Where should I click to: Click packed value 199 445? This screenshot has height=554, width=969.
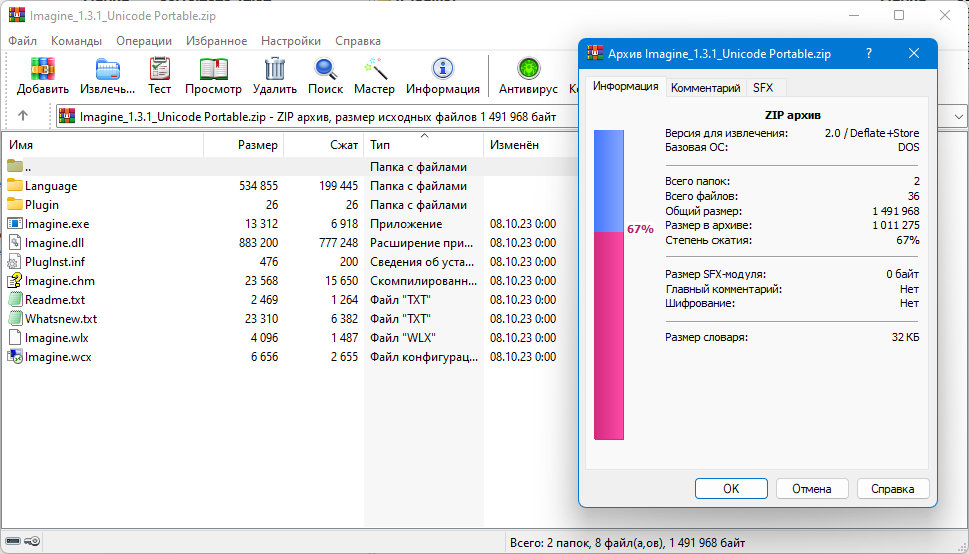click(x=338, y=185)
